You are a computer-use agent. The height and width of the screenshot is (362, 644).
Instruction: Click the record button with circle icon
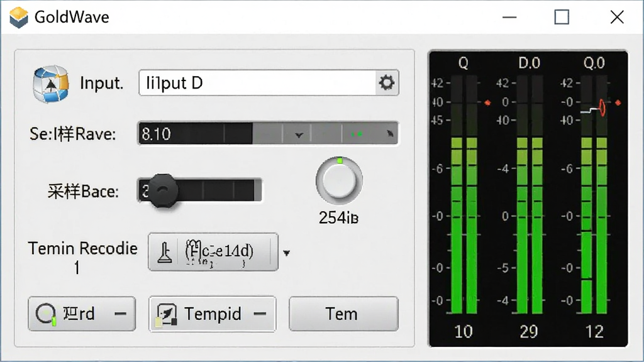[x=82, y=314]
